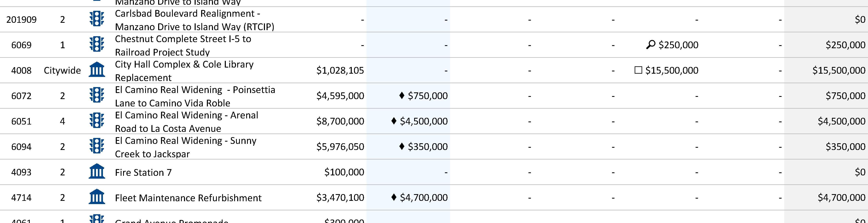
Task: Select the Fire Station 7 project title
Action: click(x=143, y=173)
